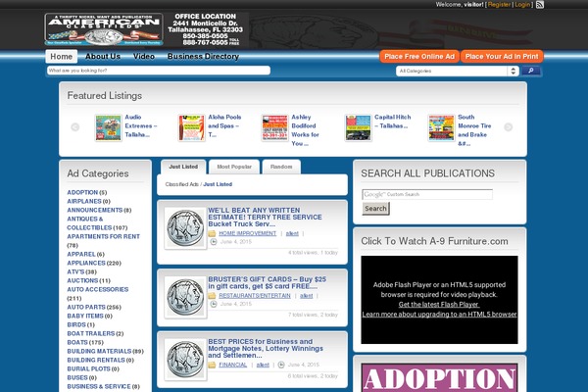588x392 pixels.
Task: Open ADOPTION category in sidebar
Action: pos(82,192)
